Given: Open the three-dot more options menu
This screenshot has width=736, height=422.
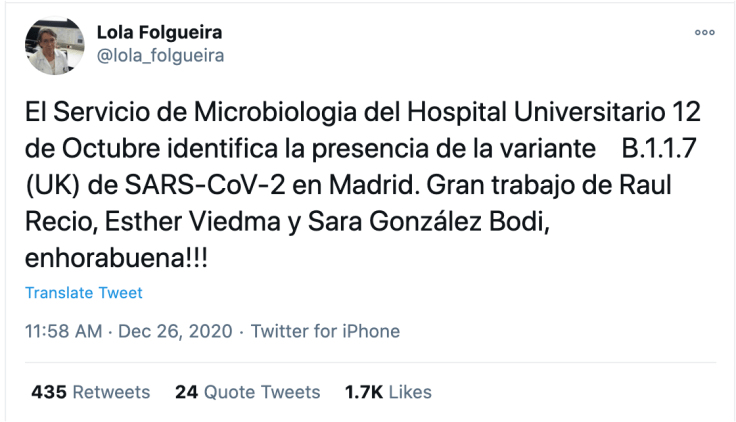Looking at the screenshot, I should tap(705, 32).
